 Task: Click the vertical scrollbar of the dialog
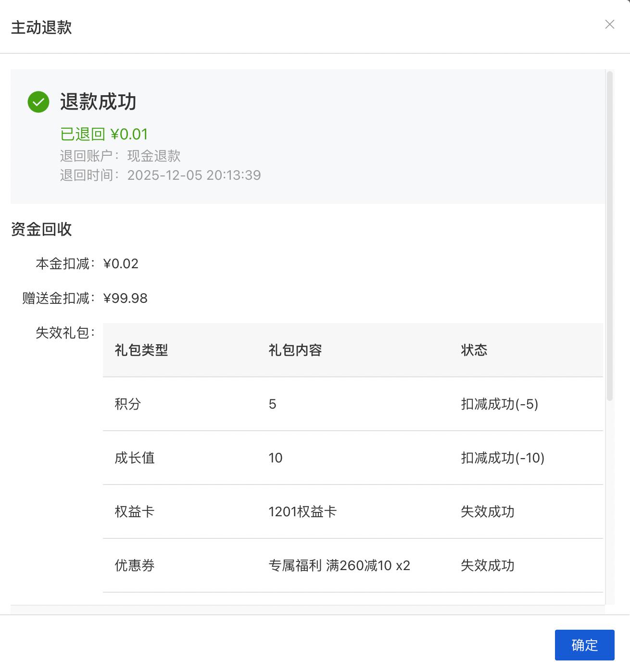609,236
